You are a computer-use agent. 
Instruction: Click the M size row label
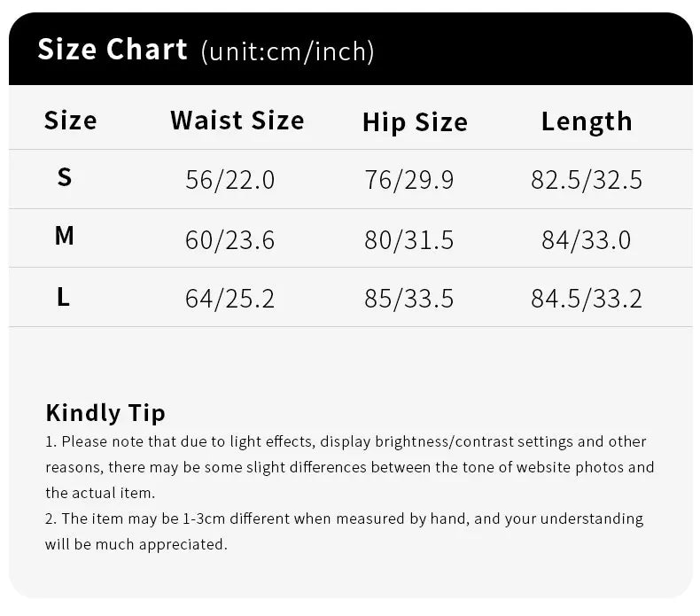click(65, 236)
